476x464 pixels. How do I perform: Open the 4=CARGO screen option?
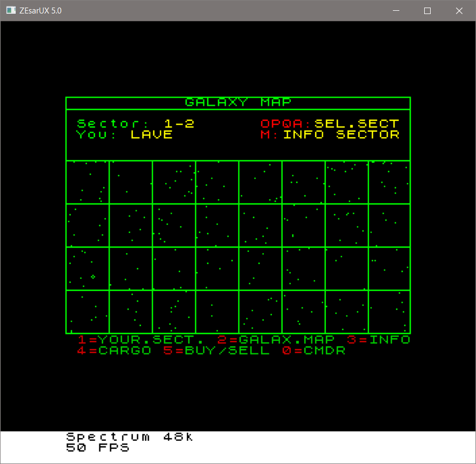[114, 350]
